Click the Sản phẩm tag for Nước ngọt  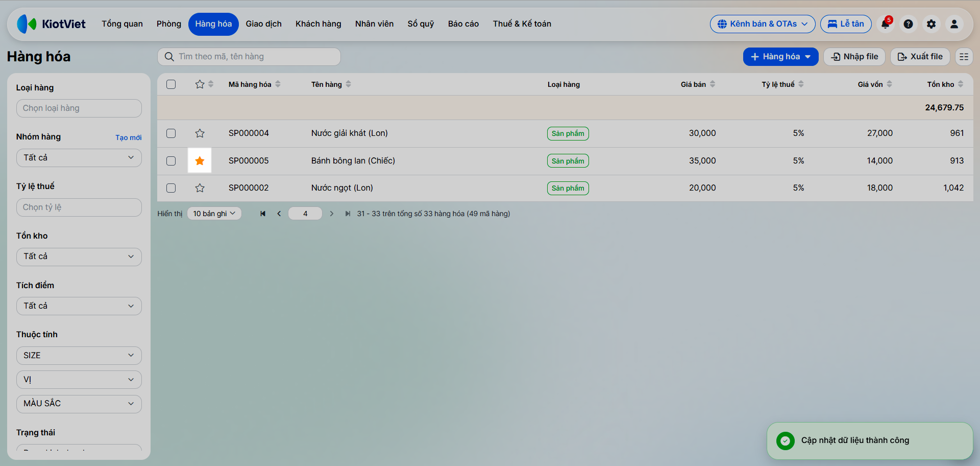click(568, 189)
